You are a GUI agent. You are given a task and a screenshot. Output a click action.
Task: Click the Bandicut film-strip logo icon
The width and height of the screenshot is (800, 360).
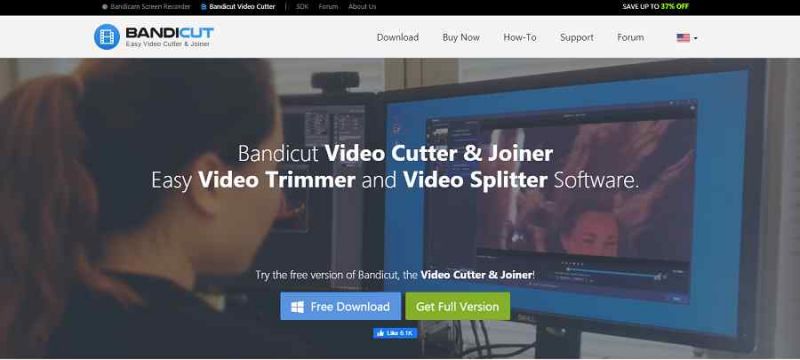tap(107, 37)
